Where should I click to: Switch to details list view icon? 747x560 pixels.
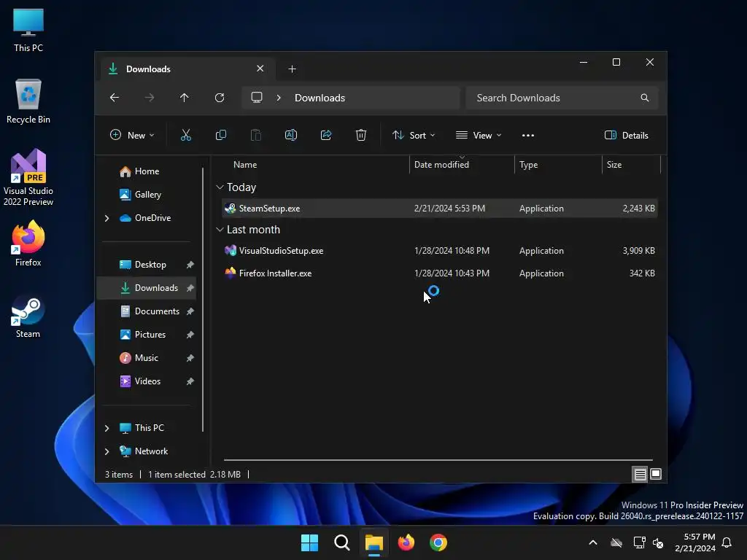pos(640,474)
